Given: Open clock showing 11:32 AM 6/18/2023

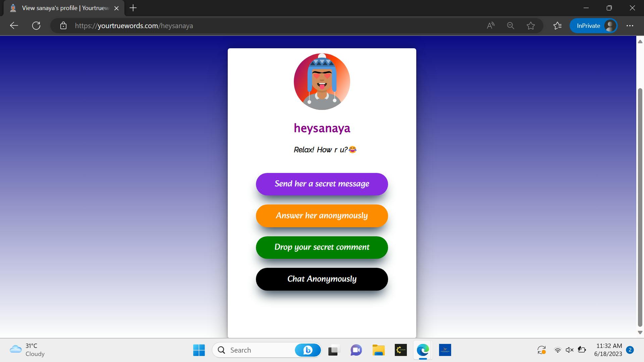Looking at the screenshot, I should pyautogui.click(x=608, y=350).
